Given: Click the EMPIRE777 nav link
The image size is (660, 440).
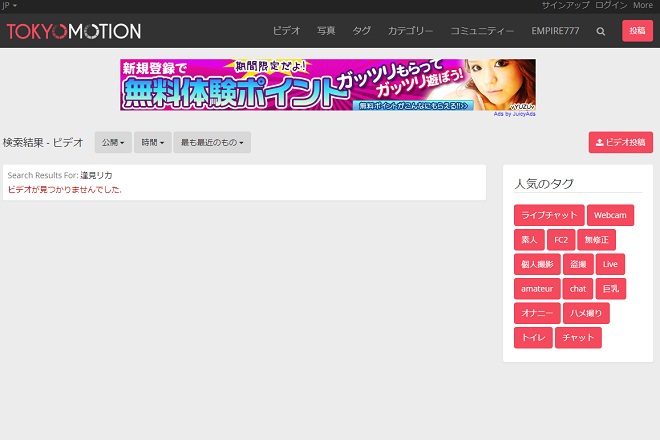Looking at the screenshot, I should pos(555,31).
